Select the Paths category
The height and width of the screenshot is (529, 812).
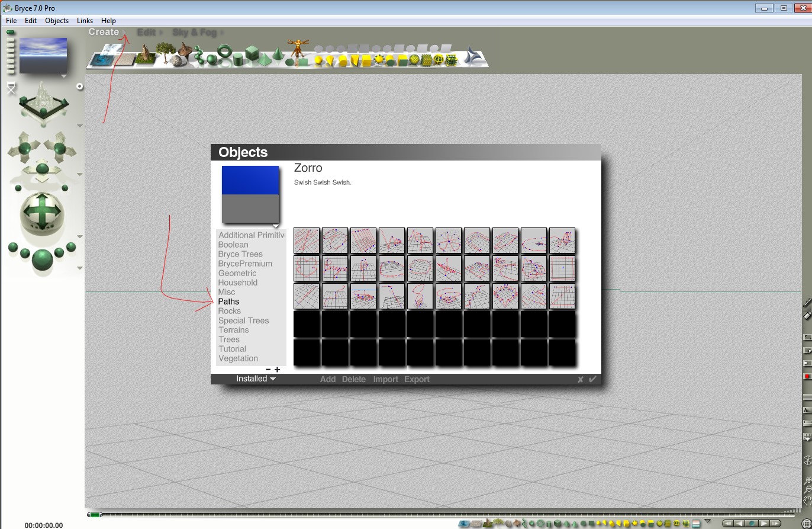point(228,302)
